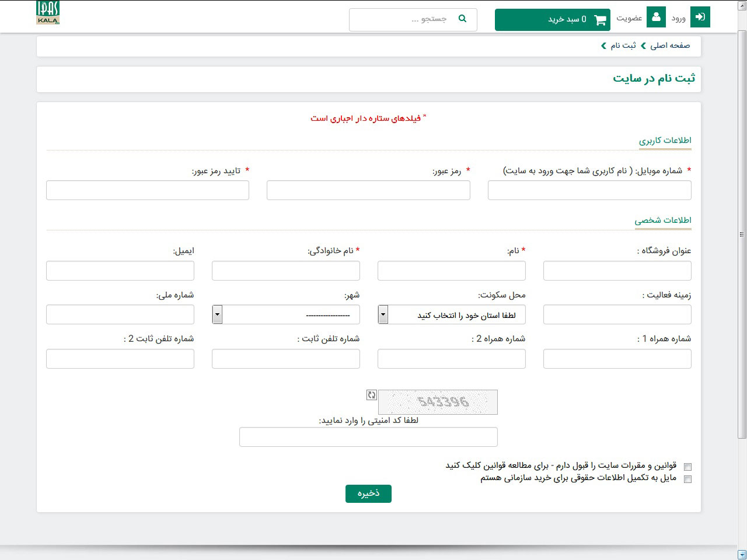Click the نام خانوادگی field
Viewport: 747px width, 560px height.
(x=286, y=271)
